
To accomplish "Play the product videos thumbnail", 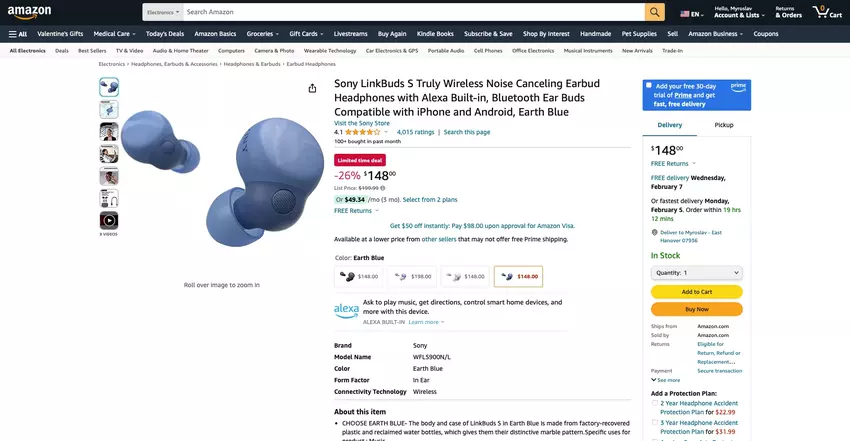I will (109, 220).
